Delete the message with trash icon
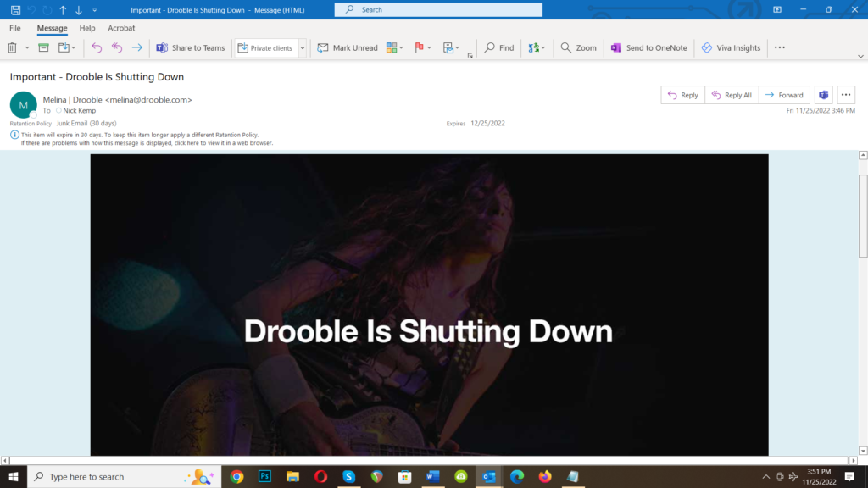This screenshot has height=488, width=868. tap(12, 47)
